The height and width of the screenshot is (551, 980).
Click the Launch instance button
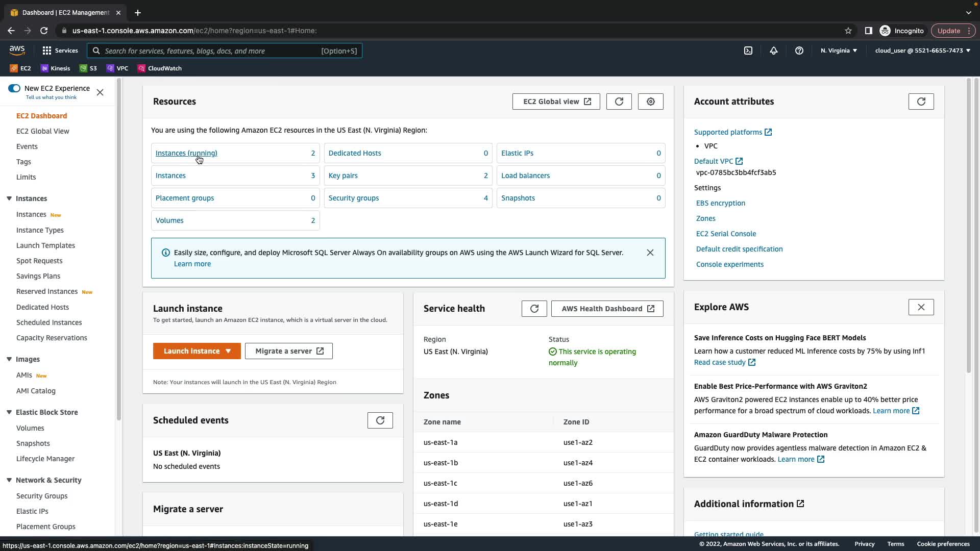[191, 351]
